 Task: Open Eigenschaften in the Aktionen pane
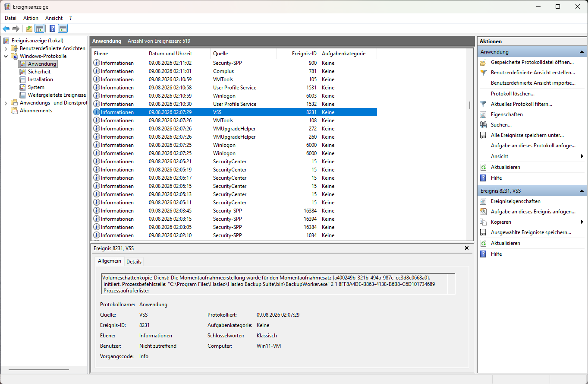point(507,114)
